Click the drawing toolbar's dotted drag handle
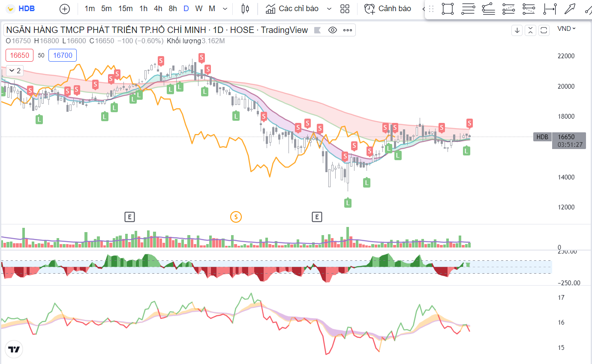 [431, 9]
